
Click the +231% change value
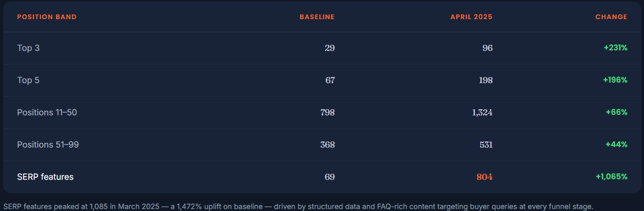point(615,48)
